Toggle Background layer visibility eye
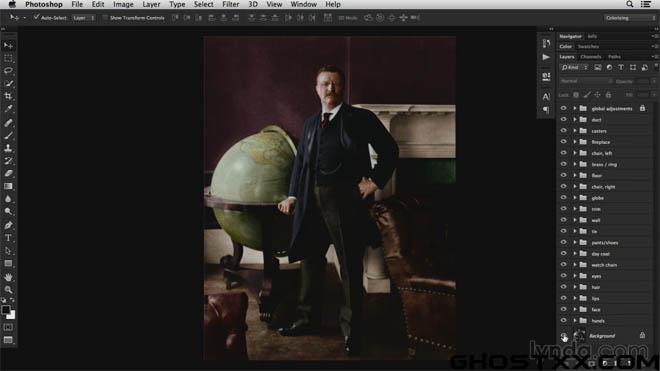 click(564, 335)
